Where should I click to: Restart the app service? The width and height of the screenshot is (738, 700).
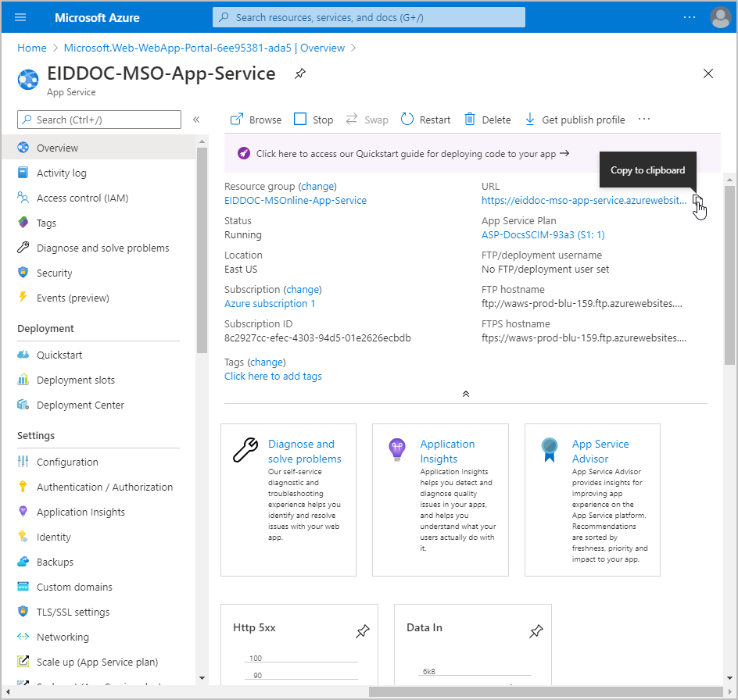(x=425, y=120)
